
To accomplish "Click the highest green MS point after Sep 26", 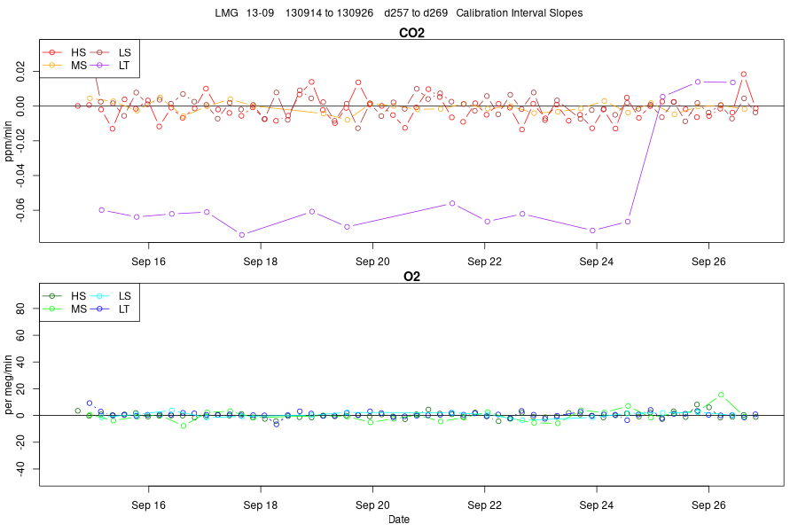I will point(721,395).
